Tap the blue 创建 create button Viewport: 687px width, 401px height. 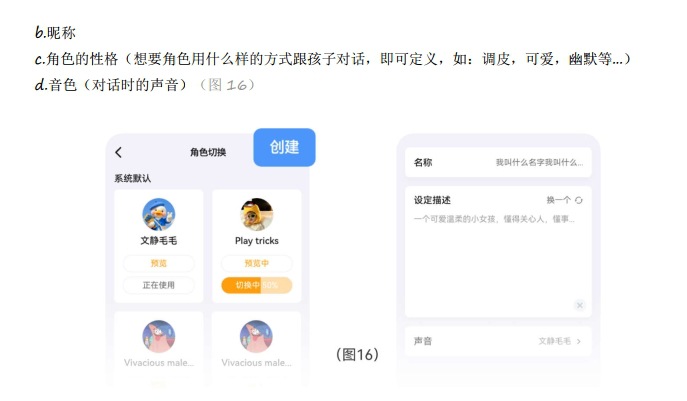[284, 147]
